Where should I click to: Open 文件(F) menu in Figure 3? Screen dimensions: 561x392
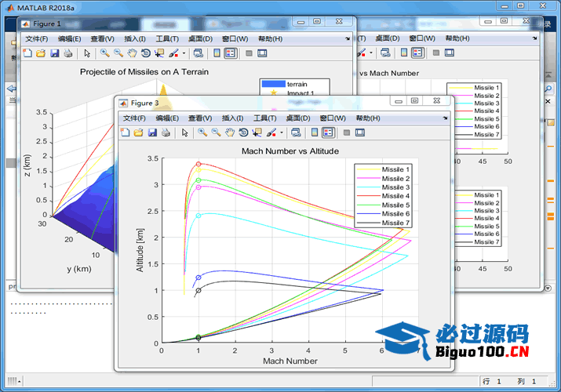click(x=134, y=118)
